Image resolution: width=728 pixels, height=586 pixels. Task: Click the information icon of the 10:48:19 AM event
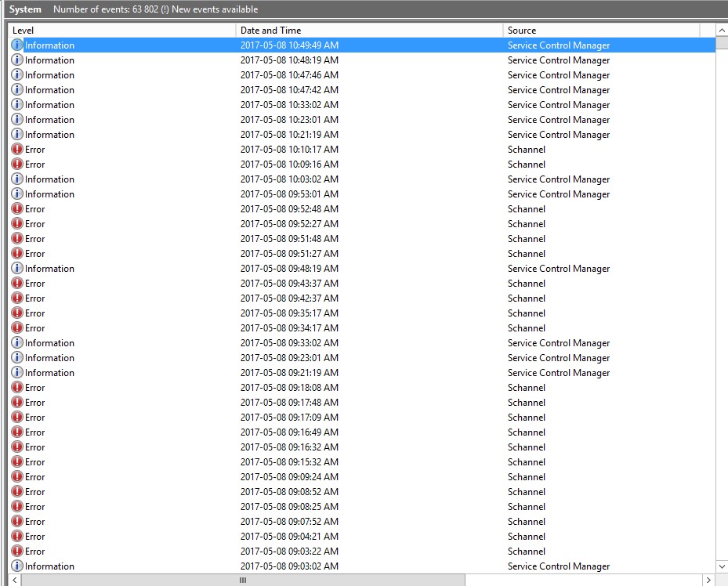click(17, 60)
